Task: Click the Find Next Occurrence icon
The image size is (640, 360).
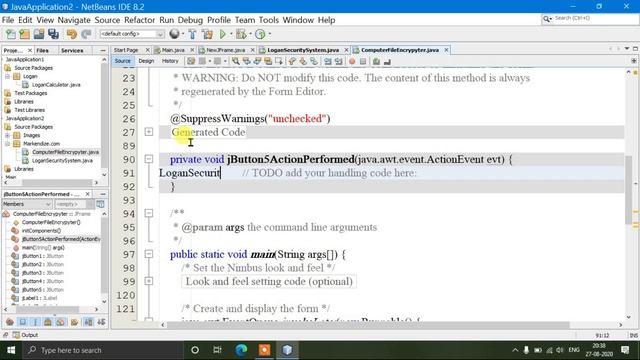Action: point(257,62)
